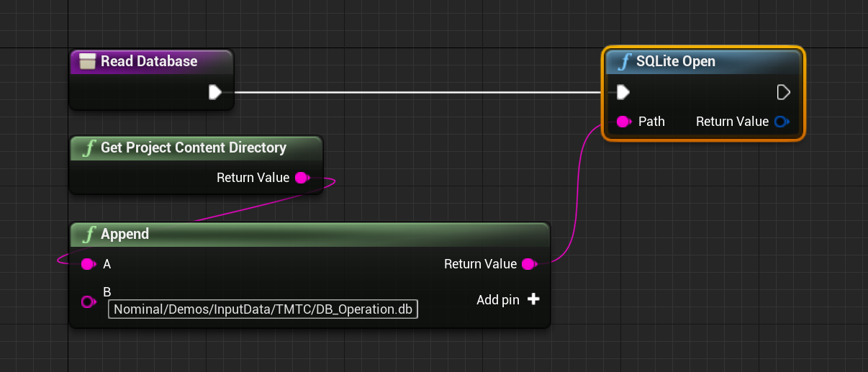Viewport: 868px width, 372px height.
Task: Click function icon on Get Project Content Directory
Action: [89, 148]
